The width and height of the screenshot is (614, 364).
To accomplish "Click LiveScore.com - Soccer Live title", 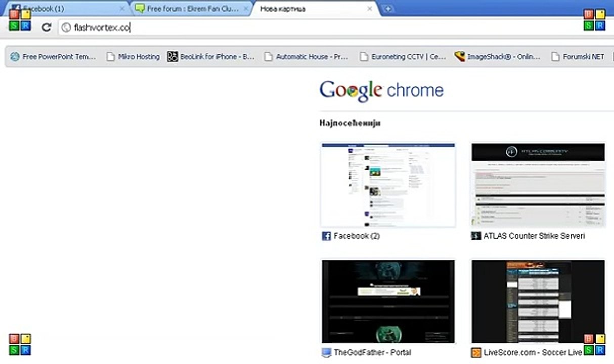I will coord(533,352).
